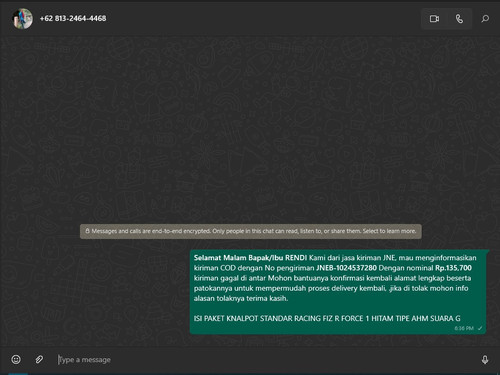Select the sent JNE COD message bubble
The width and height of the screenshot is (500, 375).
(338, 292)
